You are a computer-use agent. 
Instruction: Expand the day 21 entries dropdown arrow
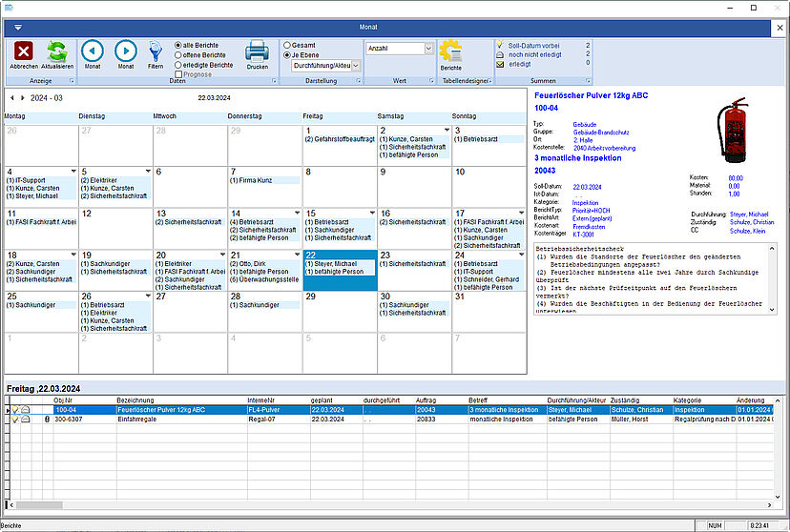point(298,255)
